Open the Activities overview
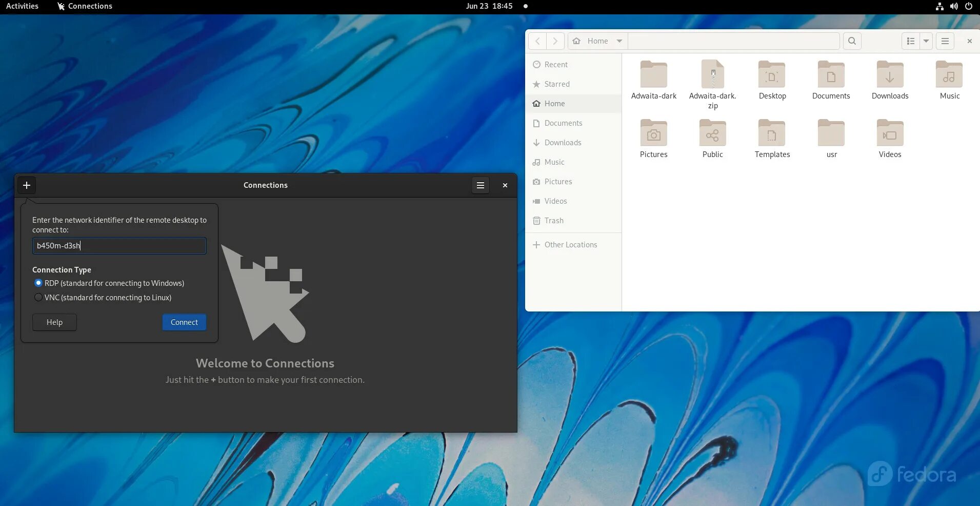The image size is (980, 506). (22, 6)
